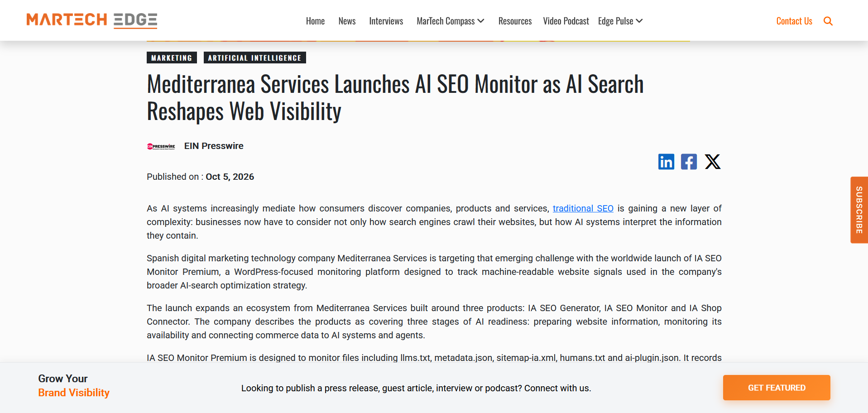Expand the MarTech Compass dropdown
Image resolution: width=868 pixels, height=413 pixels.
click(x=450, y=21)
